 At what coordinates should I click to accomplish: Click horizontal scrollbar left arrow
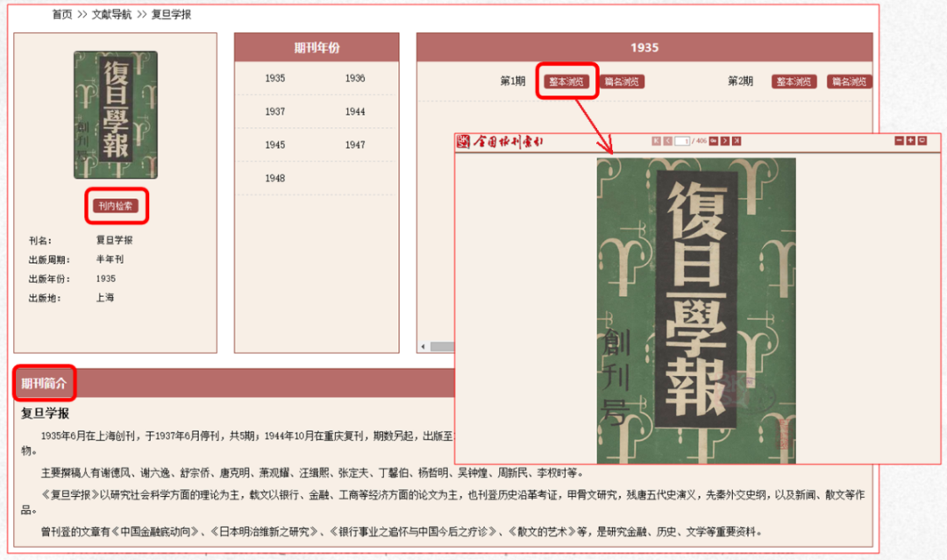(424, 346)
